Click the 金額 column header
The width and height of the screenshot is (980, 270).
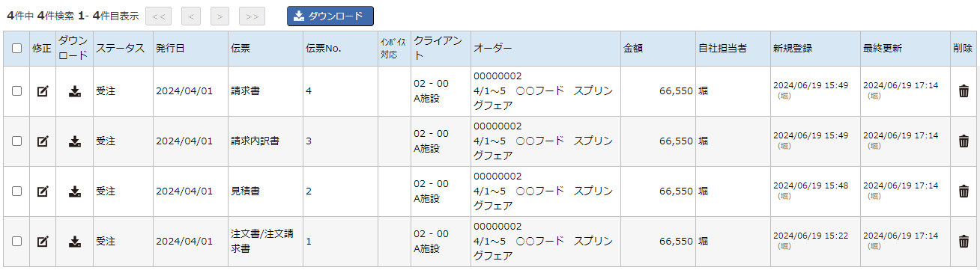(633, 48)
